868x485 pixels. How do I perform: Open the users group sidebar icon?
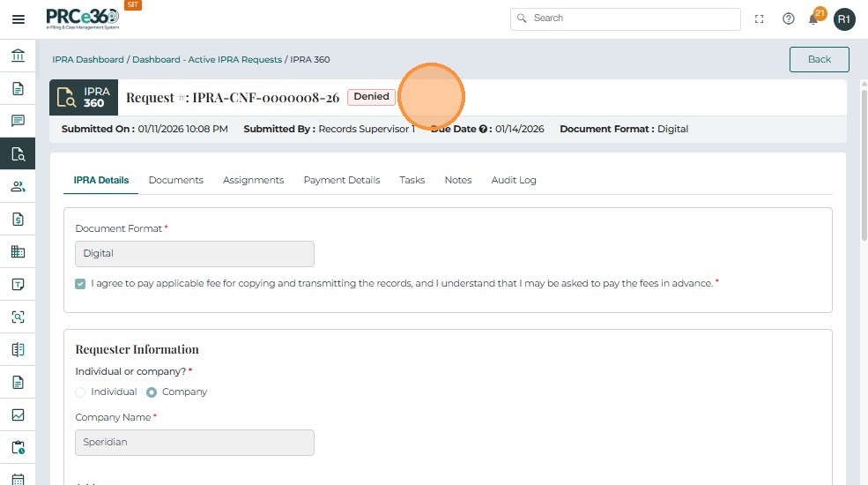[x=18, y=187]
